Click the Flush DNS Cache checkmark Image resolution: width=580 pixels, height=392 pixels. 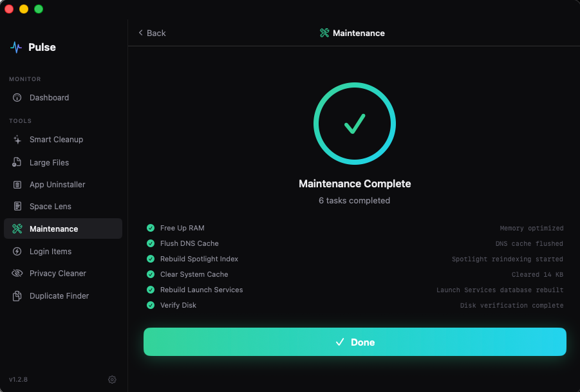click(151, 243)
